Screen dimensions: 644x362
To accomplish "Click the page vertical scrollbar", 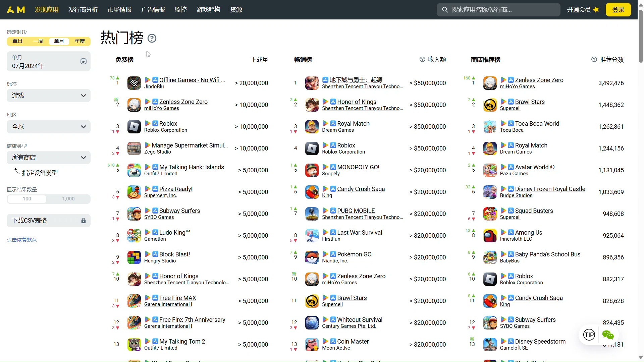I will tap(641, 37).
